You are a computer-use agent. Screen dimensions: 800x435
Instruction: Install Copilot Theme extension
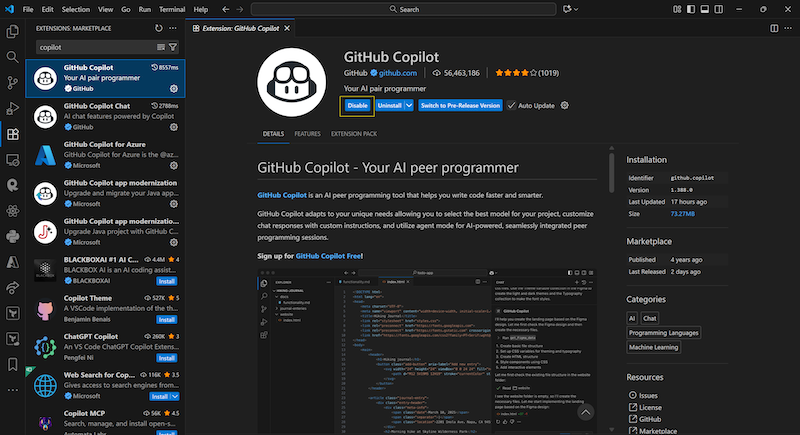[x=166, y=320]
